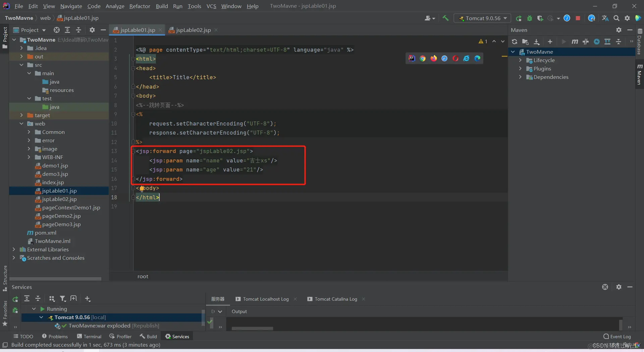644x352 pixels.
Task: Collapse all nodes in the Maven panel
Action: coord(619,42)
